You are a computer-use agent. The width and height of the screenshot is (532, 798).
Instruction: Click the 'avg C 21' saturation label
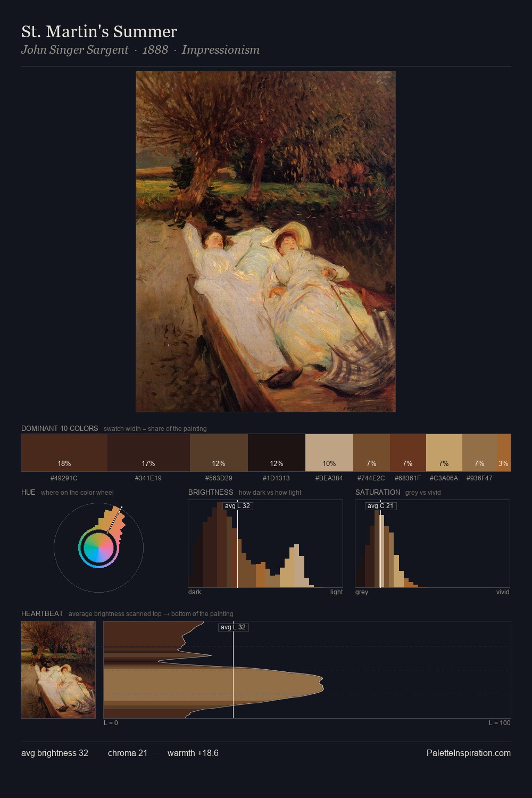(x=380, y=506)
